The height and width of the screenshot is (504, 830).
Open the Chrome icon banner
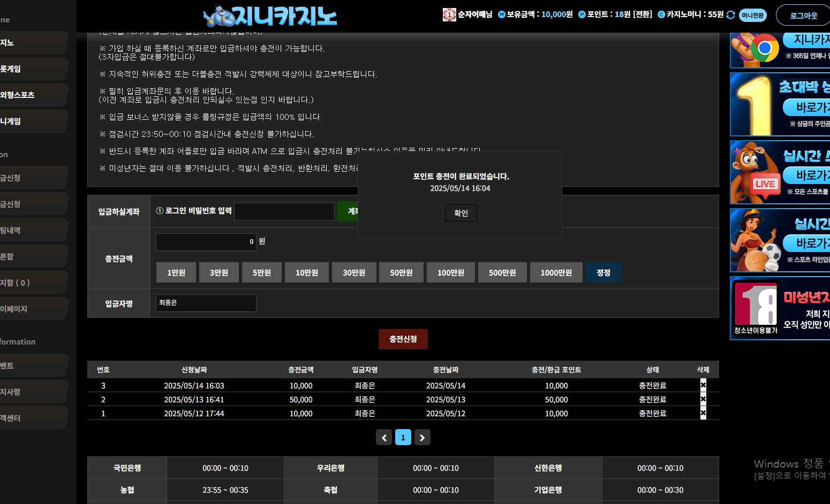(x=780, y=50)
